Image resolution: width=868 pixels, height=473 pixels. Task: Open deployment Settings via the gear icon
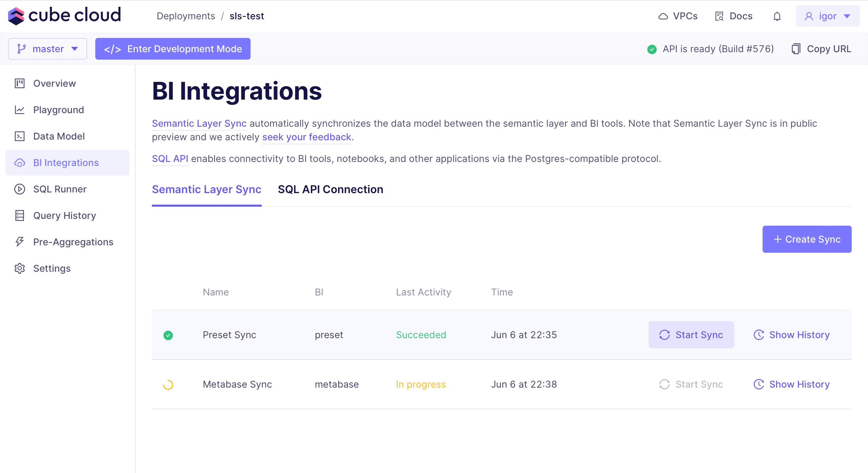tap(20, 268)
